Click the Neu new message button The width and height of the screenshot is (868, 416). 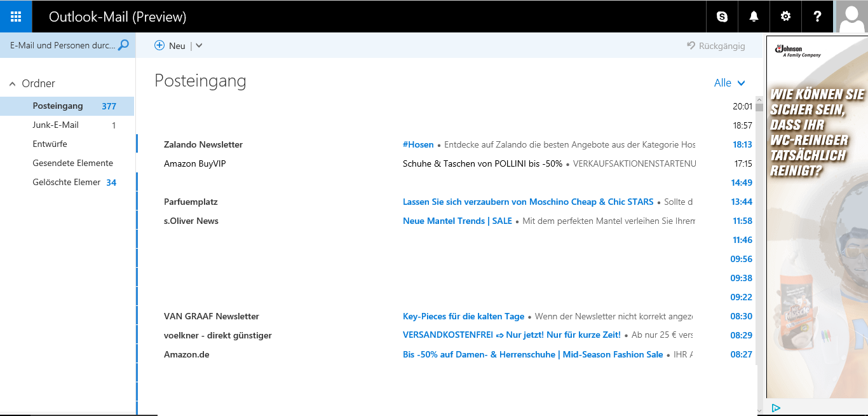[170, 46]
